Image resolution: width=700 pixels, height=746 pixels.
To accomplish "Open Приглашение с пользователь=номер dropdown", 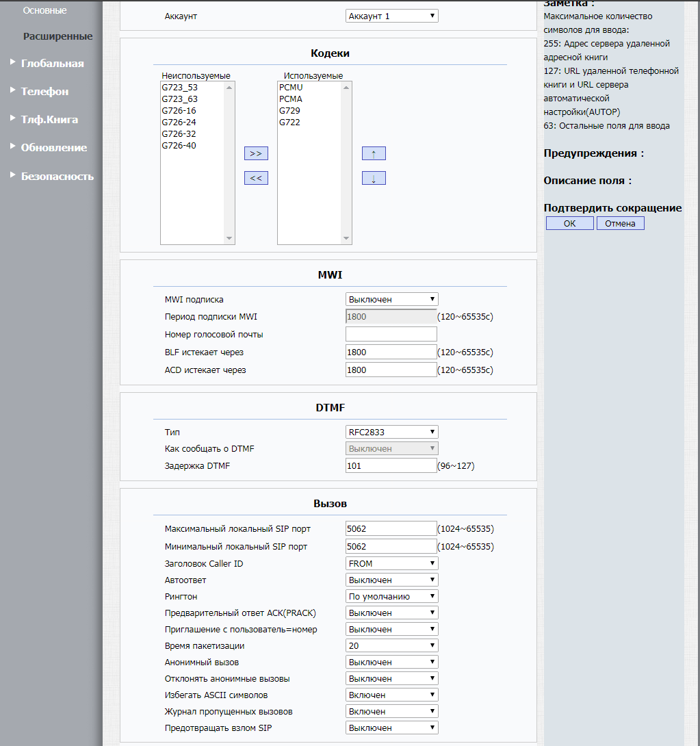I will click(392, 629).
